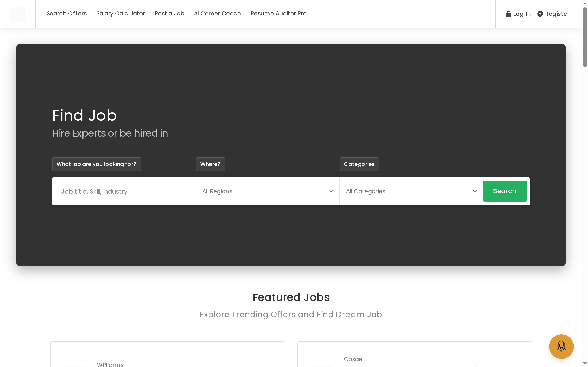The image size is (588, 367).
Task: Open the All Categories dropdown
Action: (411, 191)
